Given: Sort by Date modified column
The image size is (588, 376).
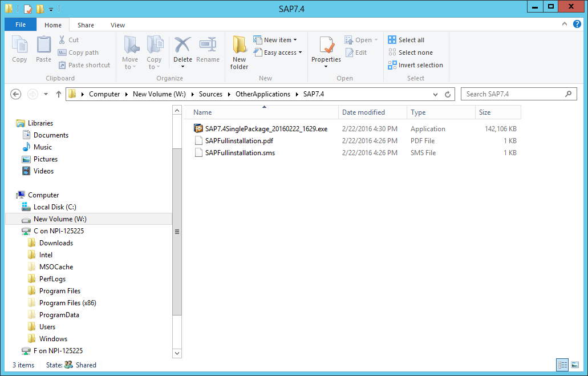Looking at the screenshot, I should [x=372, y=112].
